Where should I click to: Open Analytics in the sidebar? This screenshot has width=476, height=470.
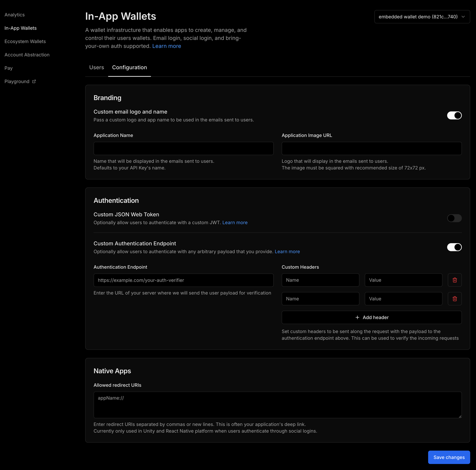15,15
